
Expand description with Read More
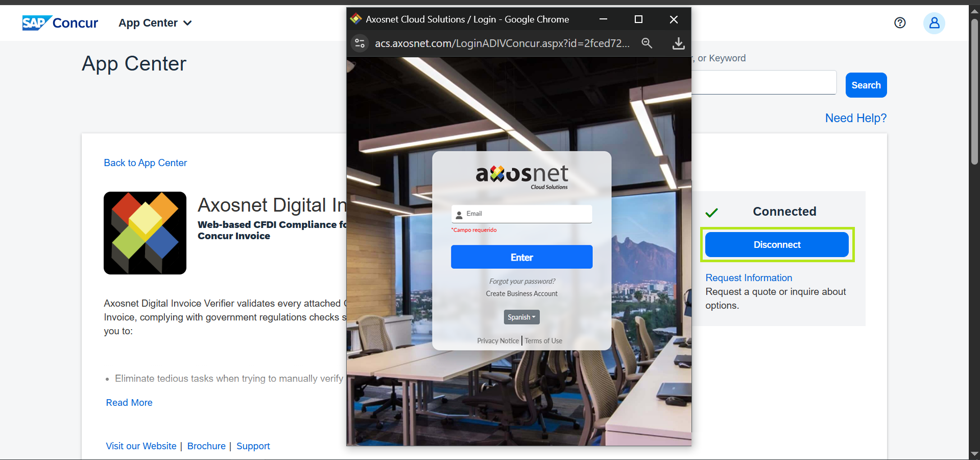(129, 403)
